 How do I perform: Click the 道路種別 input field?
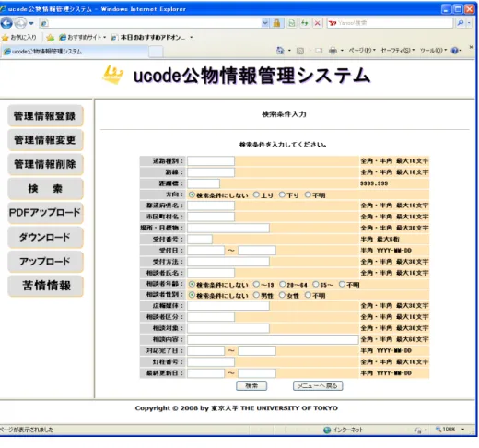click(x=211, y=160)
